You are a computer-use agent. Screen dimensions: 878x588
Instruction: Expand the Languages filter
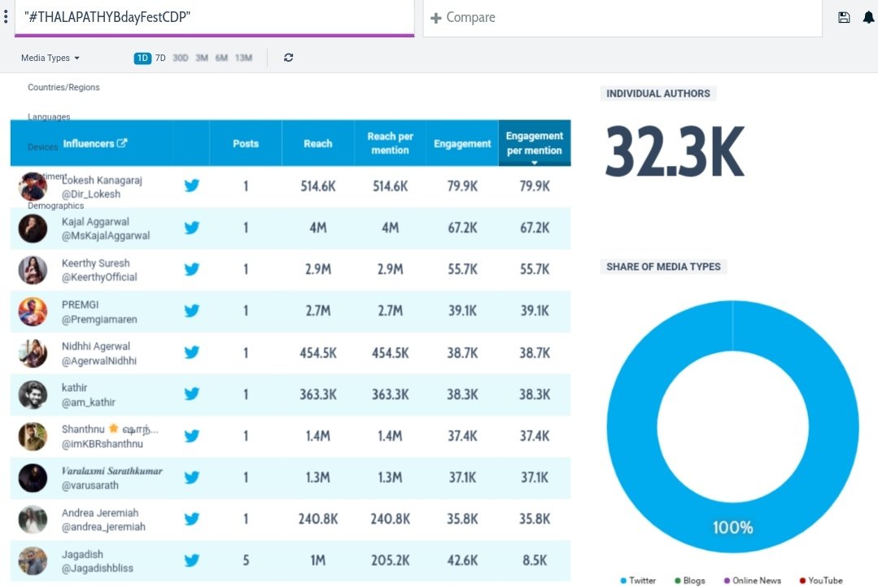click(49, 116)
